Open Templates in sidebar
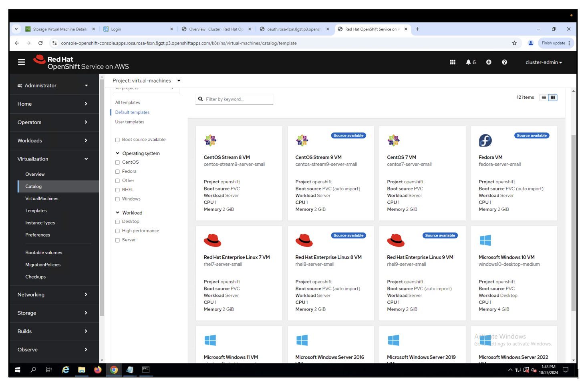Screen dimensions: 588x385 pos(36,211)
